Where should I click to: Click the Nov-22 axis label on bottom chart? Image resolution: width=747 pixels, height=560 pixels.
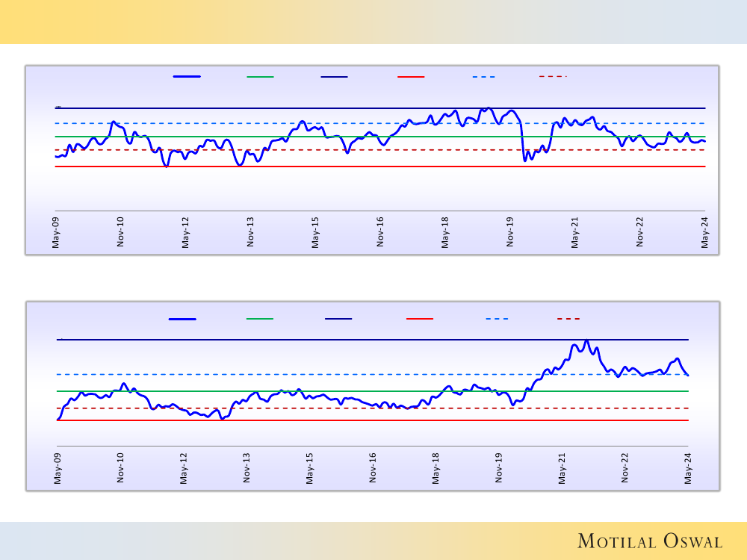click(x=626, y=468)
